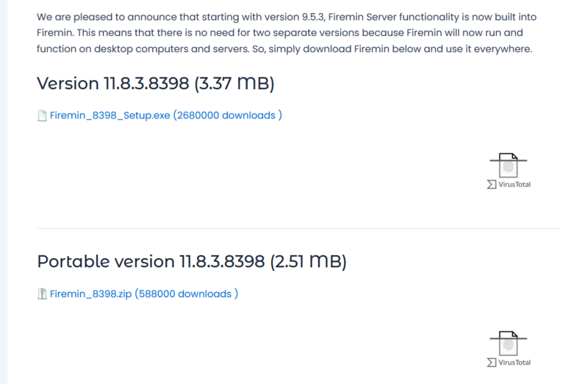This screenshot has width=588, height=384.
Task: Click the 2.51 MB size in heading
Action: coord(308,262)
